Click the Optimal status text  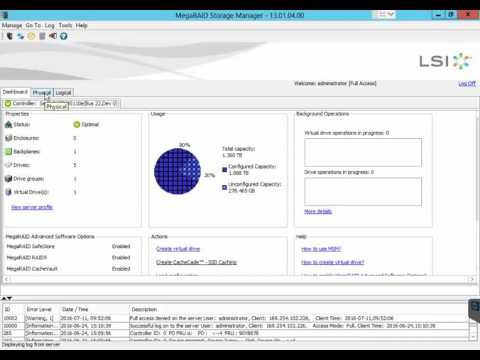pyautogui.click(x=90, y=124)
